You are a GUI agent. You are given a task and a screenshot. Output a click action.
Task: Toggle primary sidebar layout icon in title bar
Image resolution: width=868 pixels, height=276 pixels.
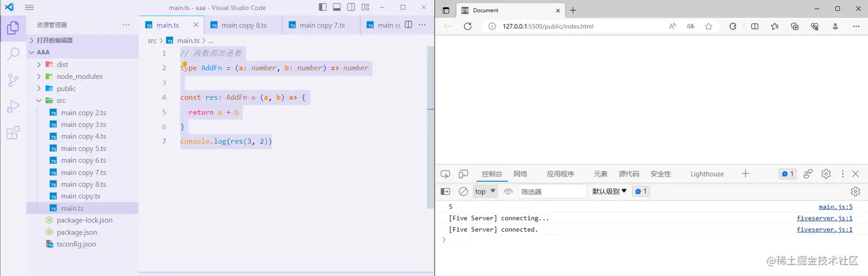(x=323, y=7)
